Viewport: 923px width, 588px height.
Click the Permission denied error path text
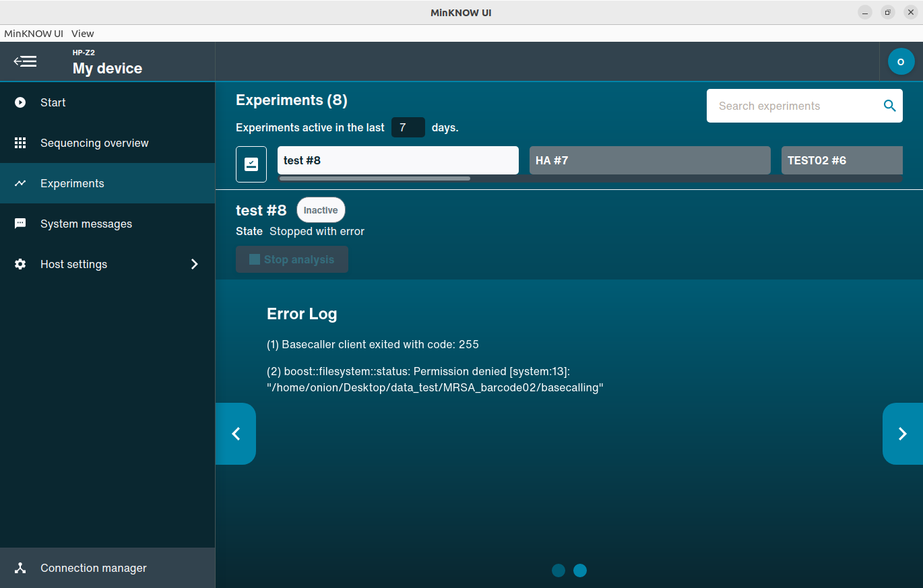[435, 379]
